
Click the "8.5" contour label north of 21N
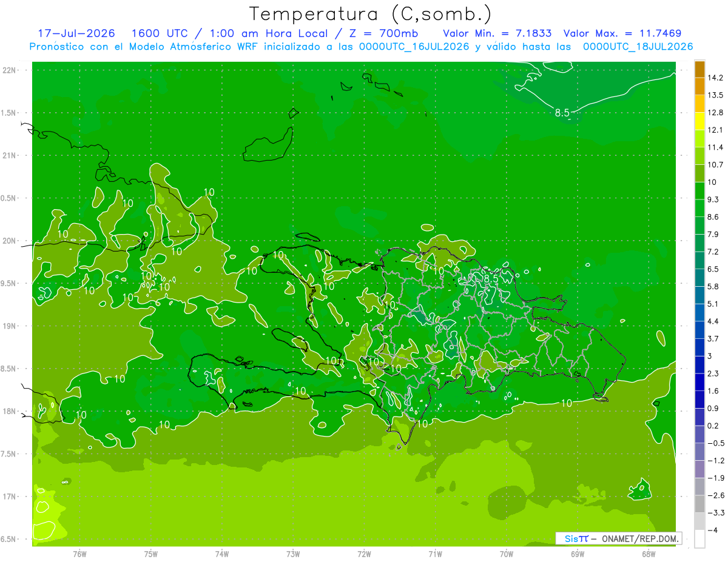click(562, 112)
